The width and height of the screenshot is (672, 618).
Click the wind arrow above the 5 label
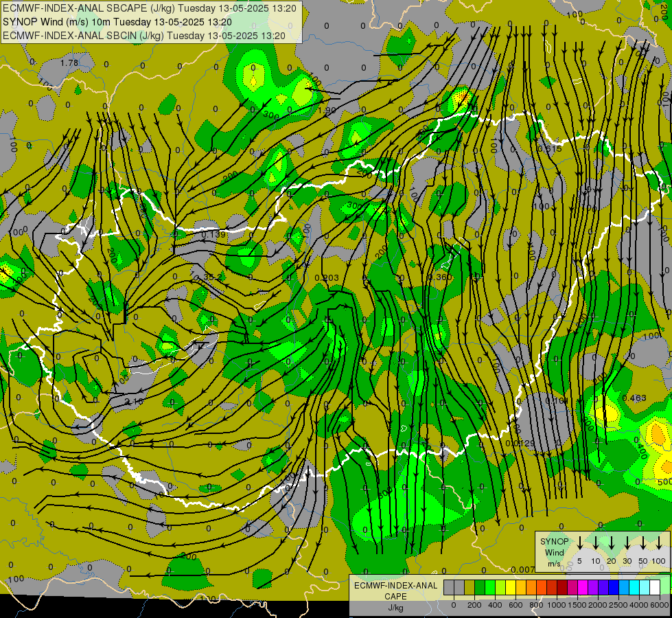point(580,542)
